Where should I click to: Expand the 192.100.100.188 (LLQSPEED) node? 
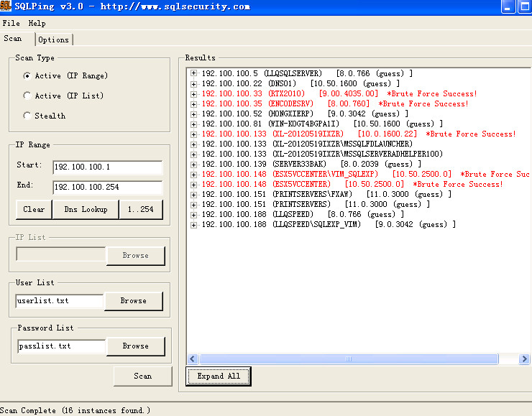[193, 215]
